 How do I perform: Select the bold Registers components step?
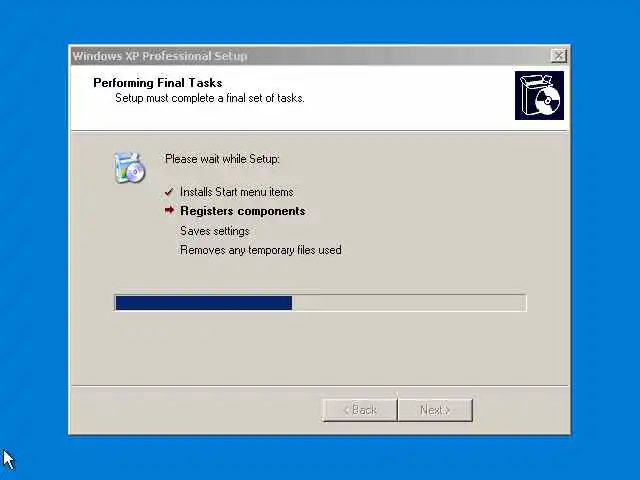(243, 211)
